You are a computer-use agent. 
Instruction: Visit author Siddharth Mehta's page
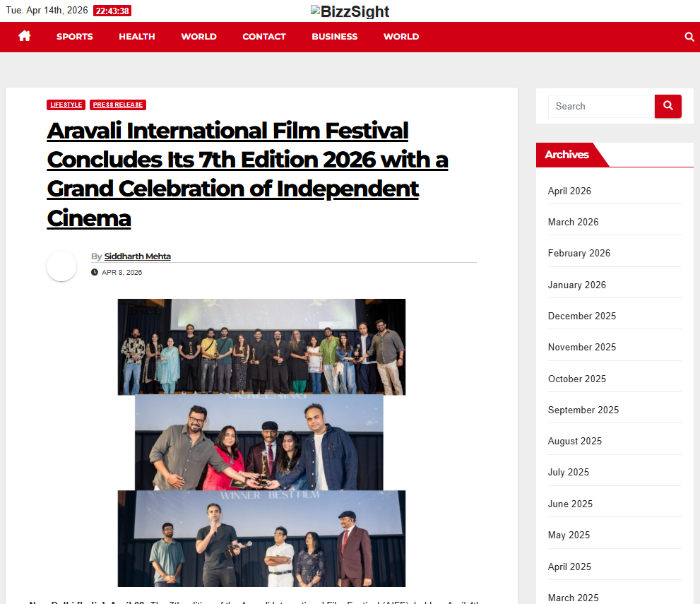tap(138, 256)
